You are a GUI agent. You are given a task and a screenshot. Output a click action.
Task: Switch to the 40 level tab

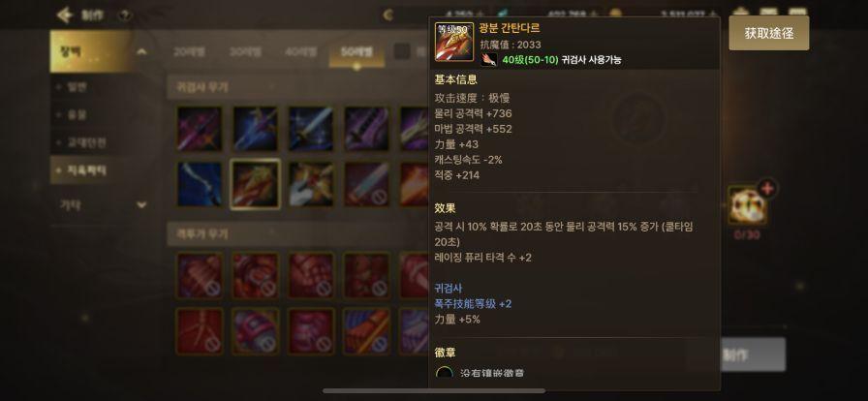(x=300, y=52)
